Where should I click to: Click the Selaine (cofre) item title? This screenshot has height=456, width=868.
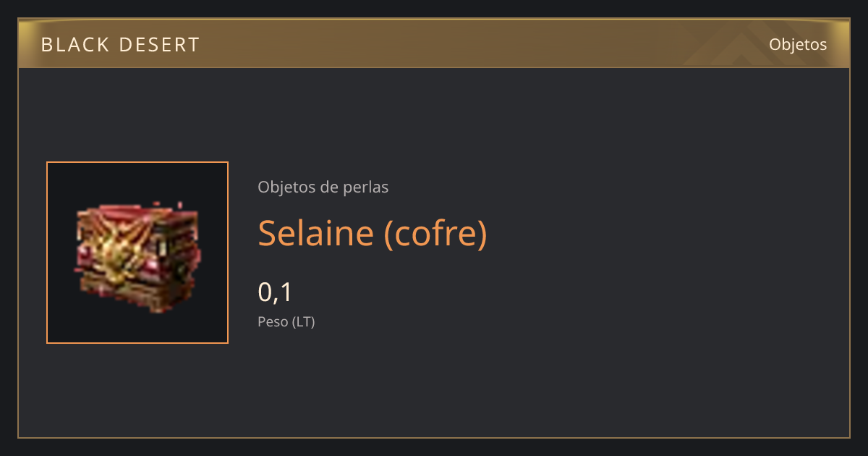pyautogui.click(x=373, y=232)
